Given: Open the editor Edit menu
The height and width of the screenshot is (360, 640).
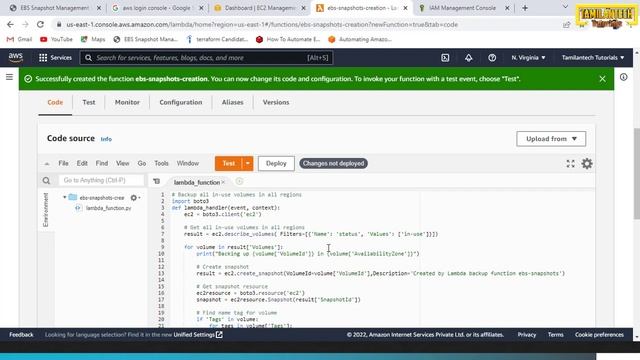Looking at the screenshot, I should coord(82,163).
